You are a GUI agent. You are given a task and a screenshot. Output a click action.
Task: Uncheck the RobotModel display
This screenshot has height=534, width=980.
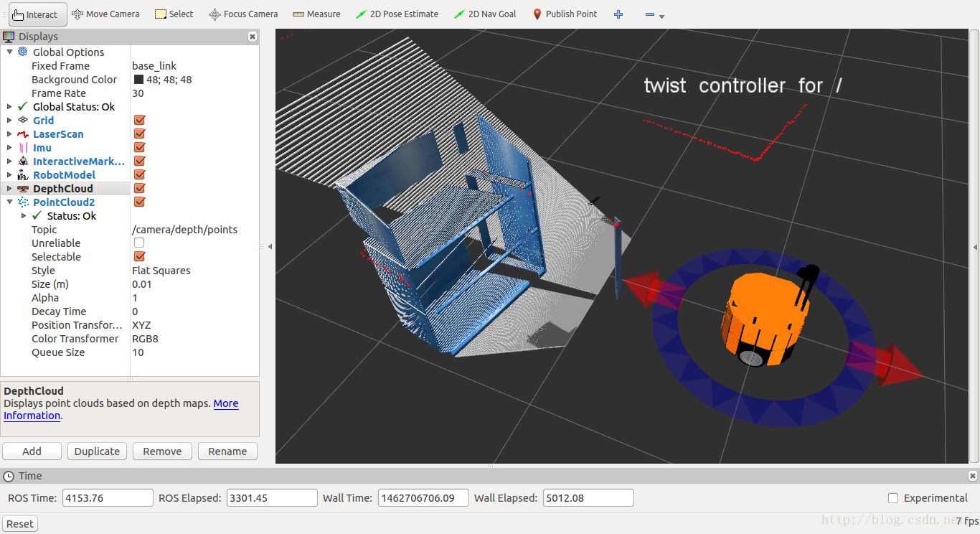pos(140,175)
